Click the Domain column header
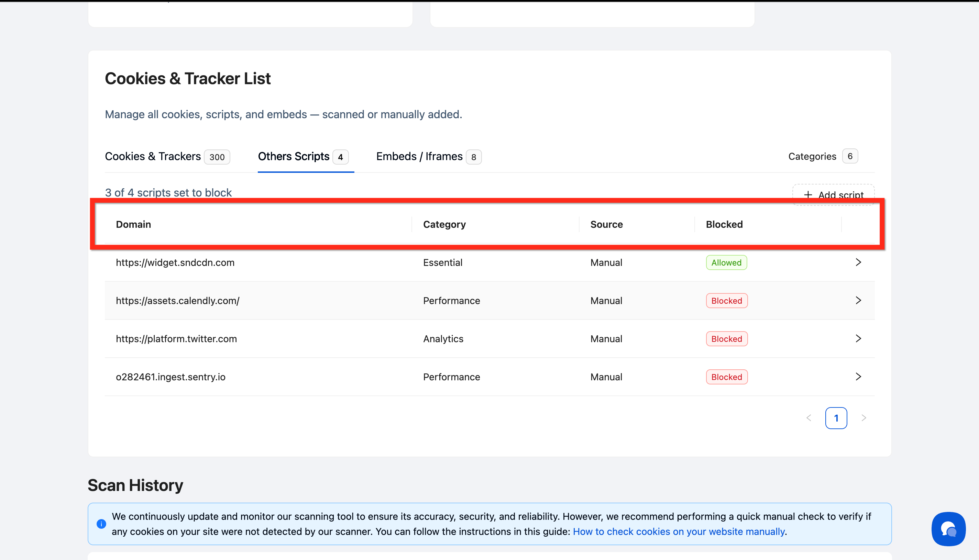The image size is (979, 560). pos(133,224)
